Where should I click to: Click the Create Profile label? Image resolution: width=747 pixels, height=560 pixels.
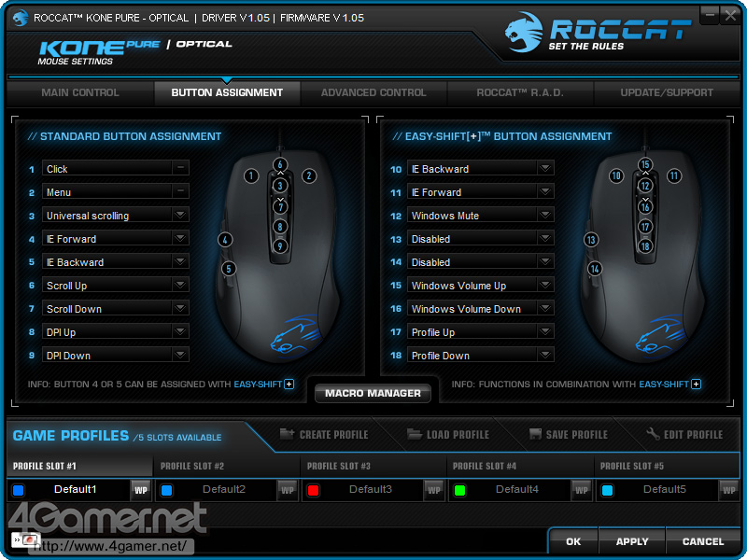click(x=334, y=435)
